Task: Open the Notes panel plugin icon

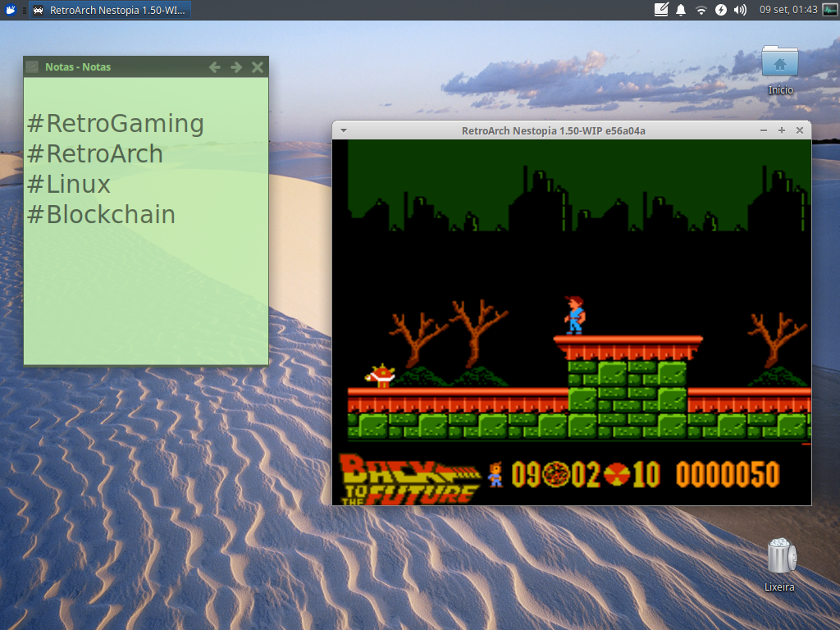Action: (661, 10)
